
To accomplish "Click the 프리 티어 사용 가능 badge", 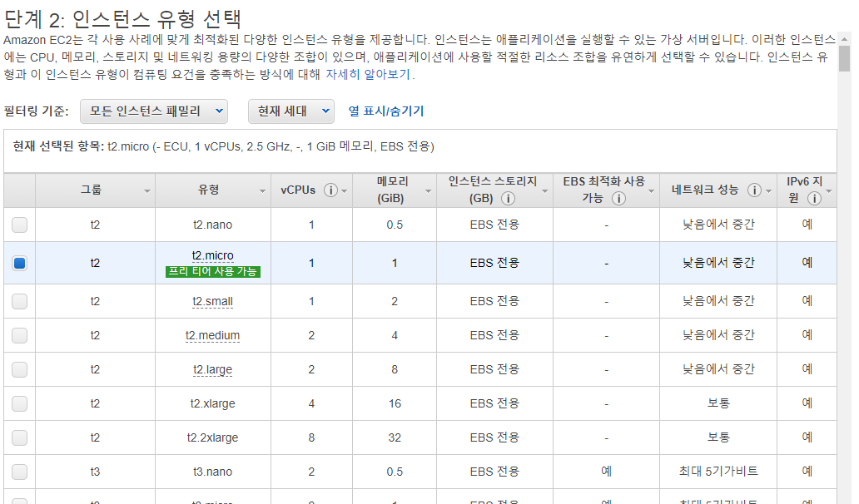I will tap(213, 271).
